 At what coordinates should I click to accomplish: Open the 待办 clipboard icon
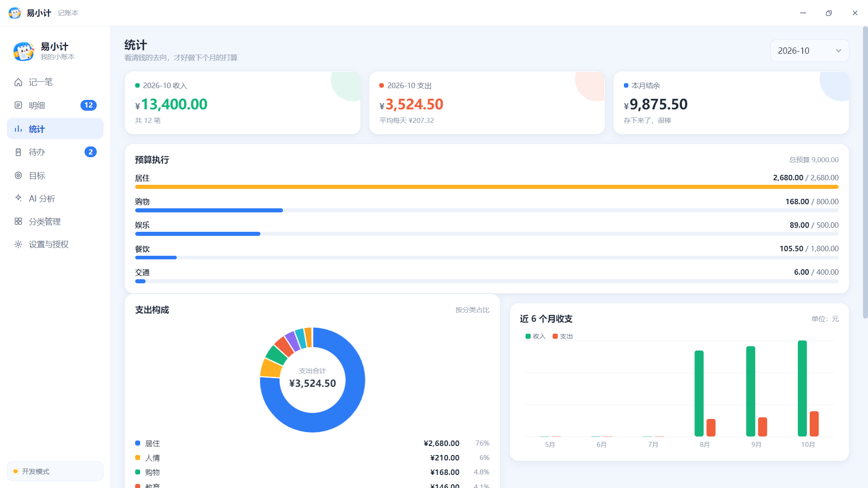(x=18, y=152)
